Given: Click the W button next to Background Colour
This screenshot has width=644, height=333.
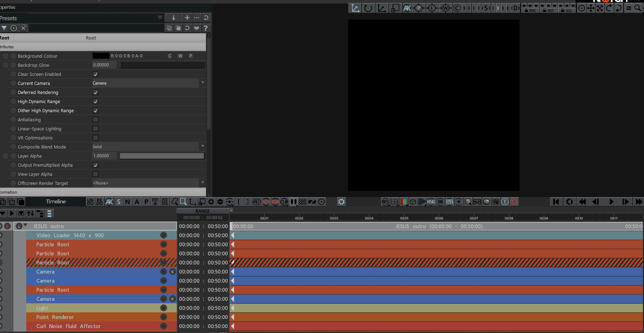Looking at the screenshot, I should (180, 56).
